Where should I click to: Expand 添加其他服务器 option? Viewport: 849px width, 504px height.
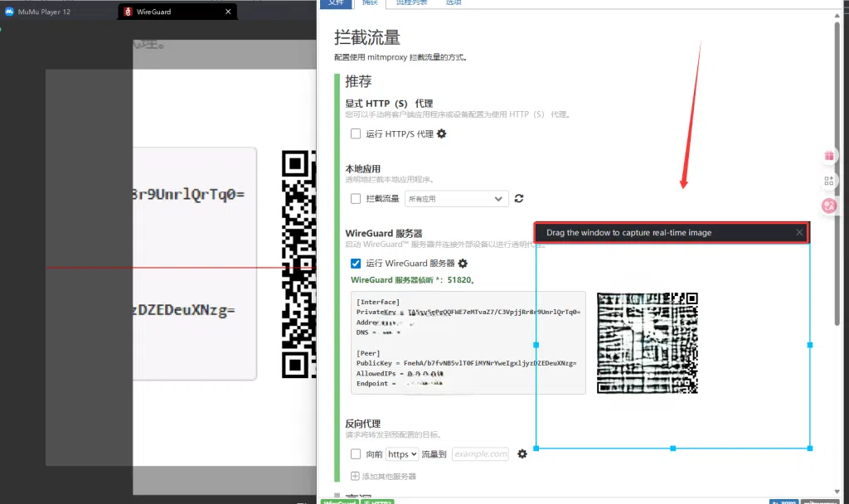click(383, 477)
